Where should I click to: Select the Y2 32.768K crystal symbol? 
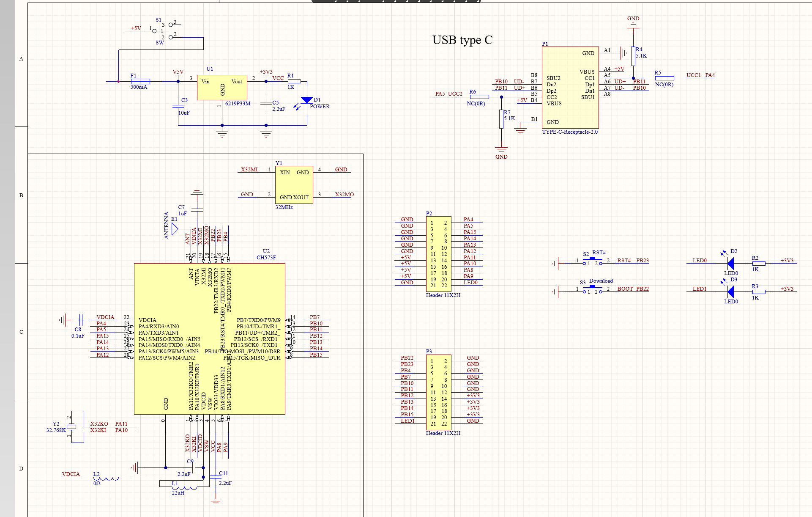[71, 427]
